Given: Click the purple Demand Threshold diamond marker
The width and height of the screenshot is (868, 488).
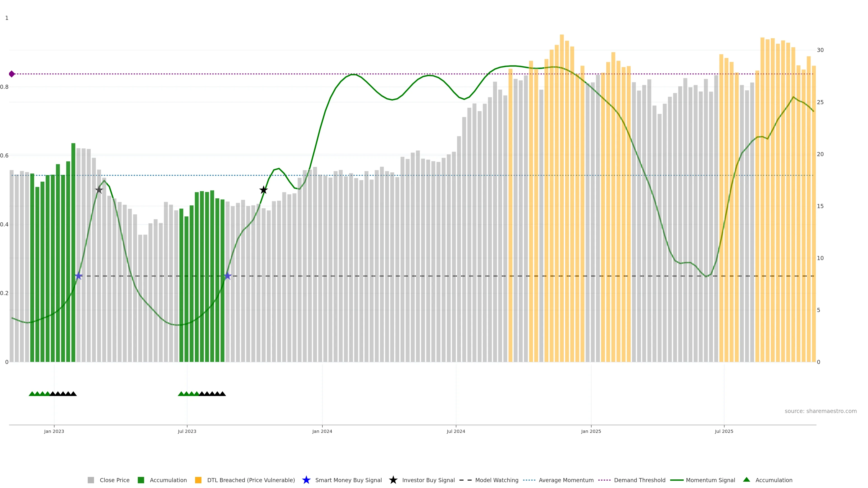Looking at the screenshot, I should point(12,74).
